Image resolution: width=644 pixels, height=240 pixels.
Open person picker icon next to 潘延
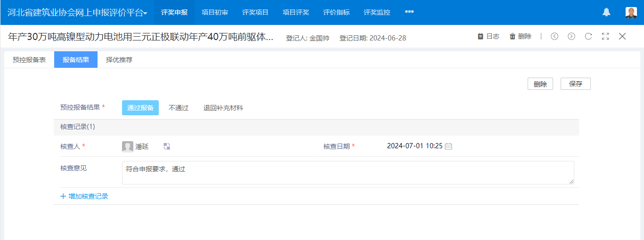[x=167, y=146]
